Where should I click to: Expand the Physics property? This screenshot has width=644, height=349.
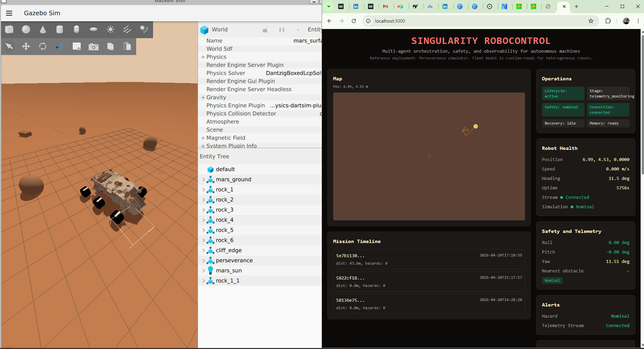coord(203,57)
